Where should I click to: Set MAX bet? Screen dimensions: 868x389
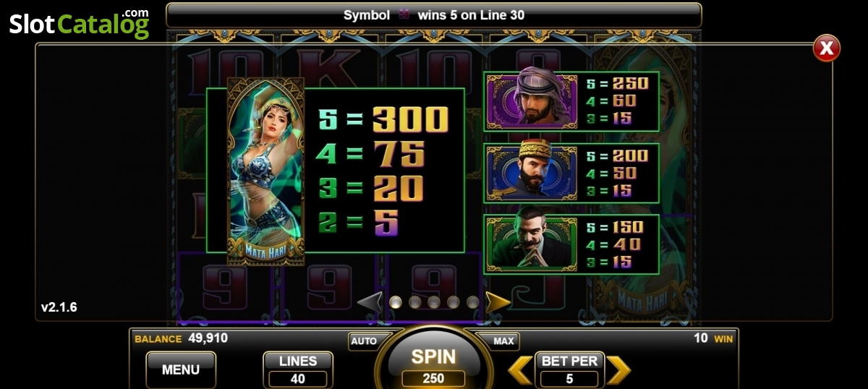tap(503, 341)
